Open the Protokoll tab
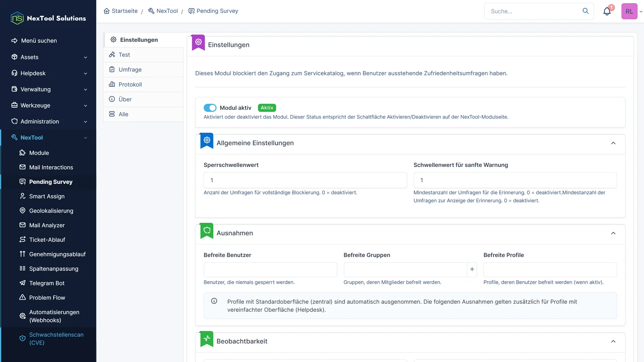This screenshot has height=362, width=644. pos(143,84)
